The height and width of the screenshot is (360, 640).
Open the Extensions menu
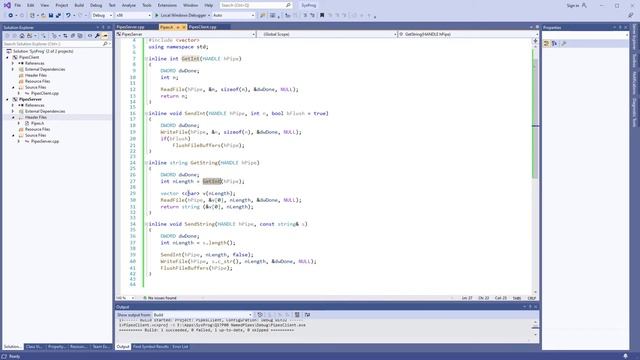(x=167, y=5)
